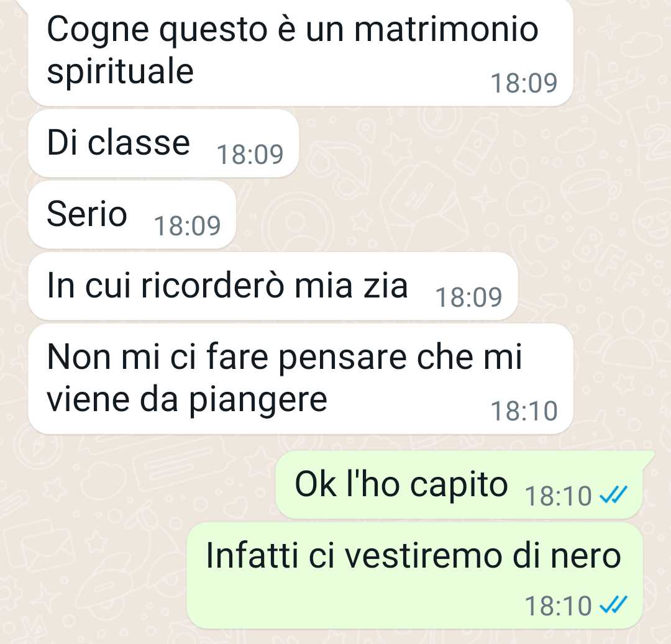
Task: Click the words "viene da piangere"
Action: [187, 401]
